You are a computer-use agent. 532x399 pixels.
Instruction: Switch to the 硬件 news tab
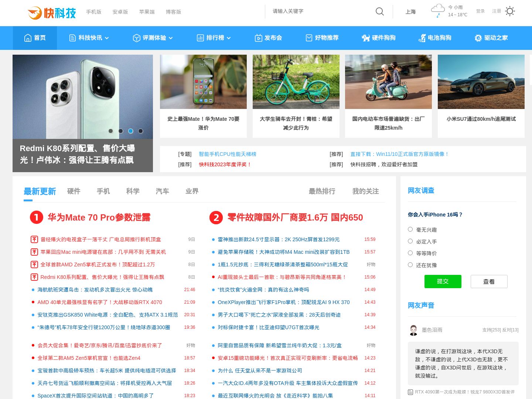(74, 191)
